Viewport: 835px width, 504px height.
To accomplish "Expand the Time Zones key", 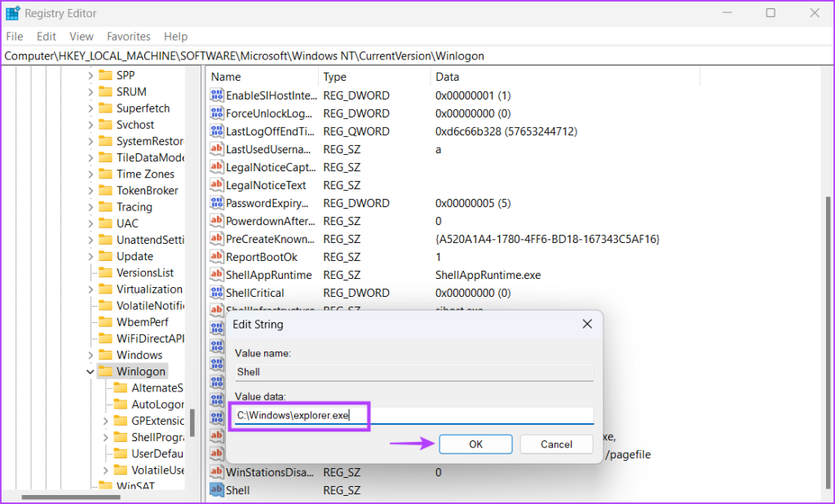I will (x=91, y=175).
